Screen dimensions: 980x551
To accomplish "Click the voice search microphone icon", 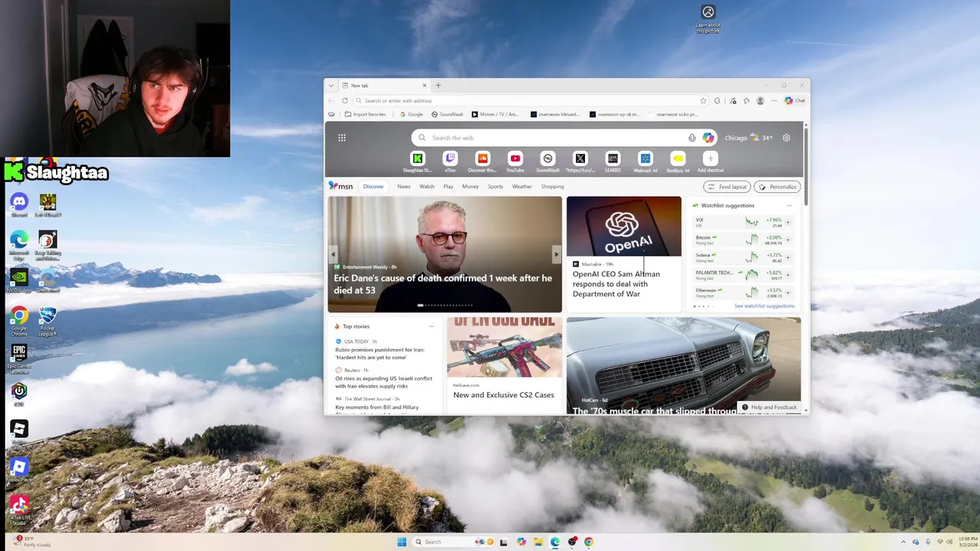I will pyautogui.click(x=692, y=138).
